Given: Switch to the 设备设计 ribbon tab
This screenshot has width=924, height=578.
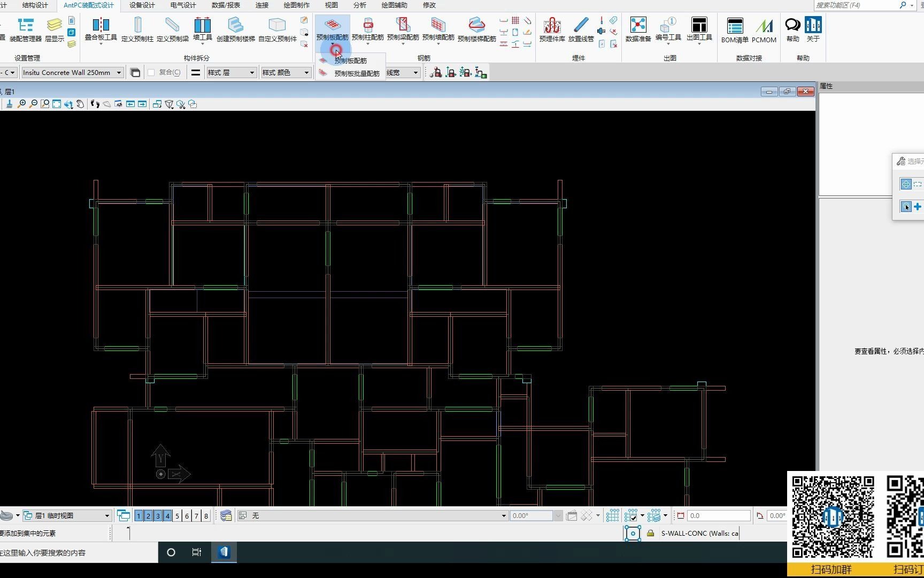Looking at the screenshot, I should pos(142,5).
